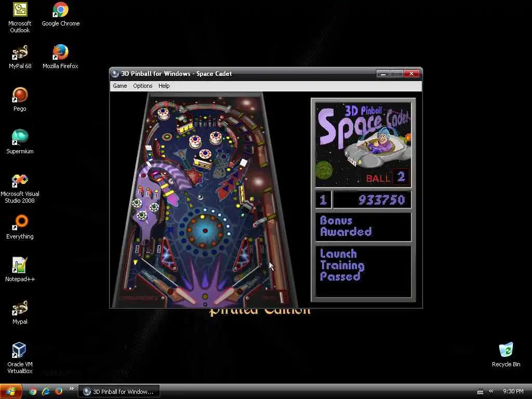The height and width of the screenshot is (399, 532).
Task: Open the Microsoft Outlook desktop icon
Action: pyautogui.click(x=20, y=18)
